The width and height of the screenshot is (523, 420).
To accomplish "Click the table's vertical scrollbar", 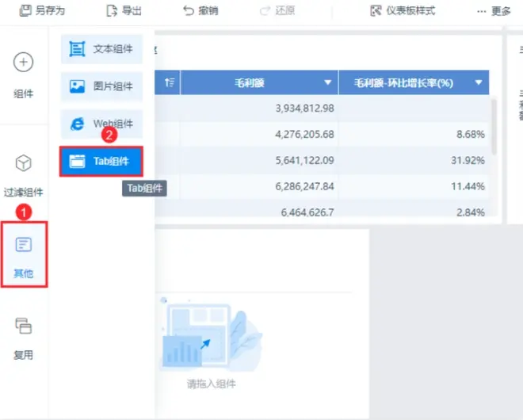I will click(x=494, y=126).
